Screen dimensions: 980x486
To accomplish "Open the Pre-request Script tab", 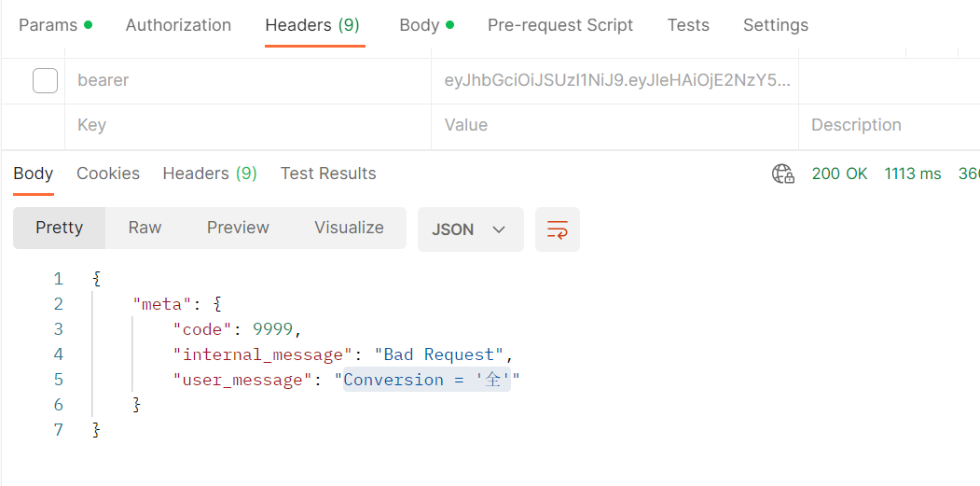I will pyautogui.click(x=560, y=25).
